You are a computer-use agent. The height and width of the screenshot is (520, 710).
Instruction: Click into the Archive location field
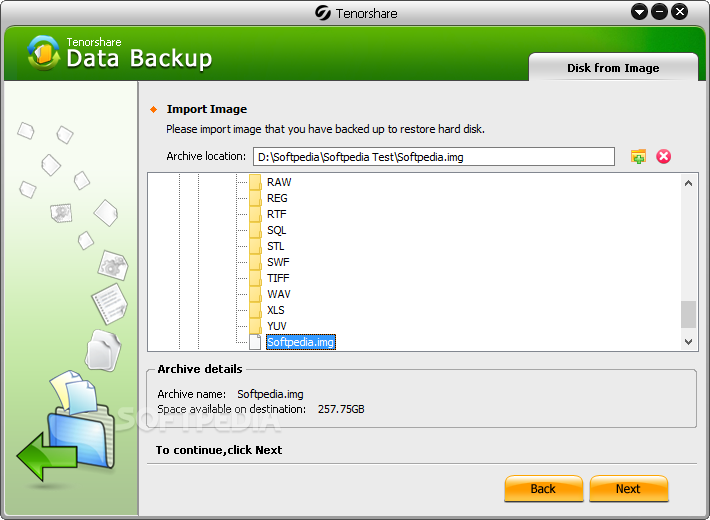(x=433, y=157)
